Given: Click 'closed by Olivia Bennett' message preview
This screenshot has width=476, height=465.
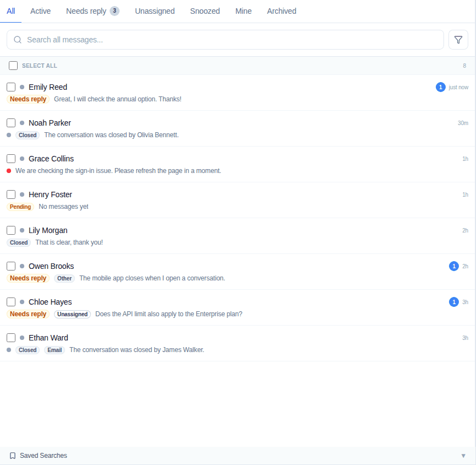Looking at the screenshot, I should coord(111,135).
